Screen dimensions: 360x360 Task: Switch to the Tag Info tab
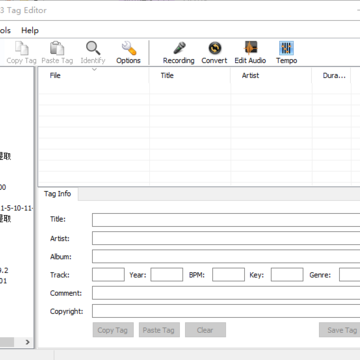(x=58, y=194)
